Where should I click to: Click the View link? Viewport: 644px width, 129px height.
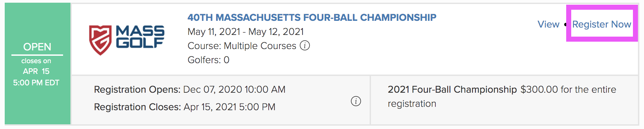(548, 24)
